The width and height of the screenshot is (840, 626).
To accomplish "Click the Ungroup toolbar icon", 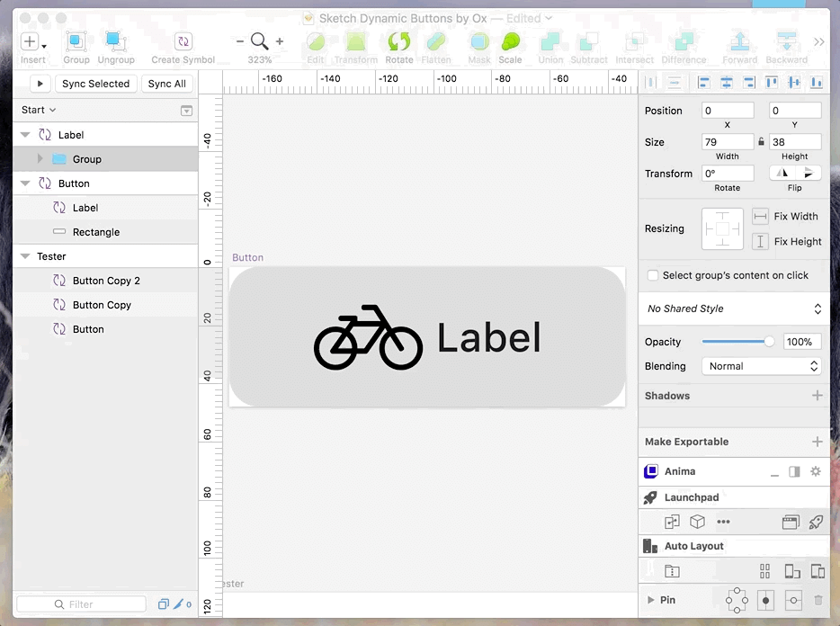I will pos(116,41).
